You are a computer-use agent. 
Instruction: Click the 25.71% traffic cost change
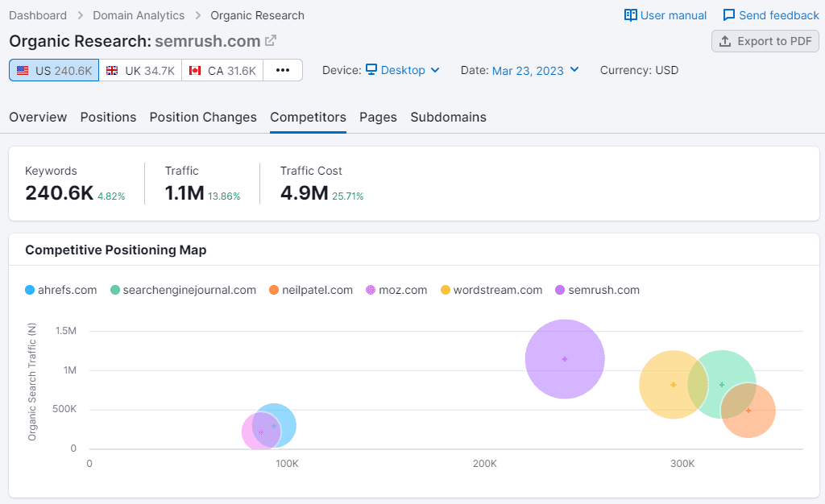348,196
